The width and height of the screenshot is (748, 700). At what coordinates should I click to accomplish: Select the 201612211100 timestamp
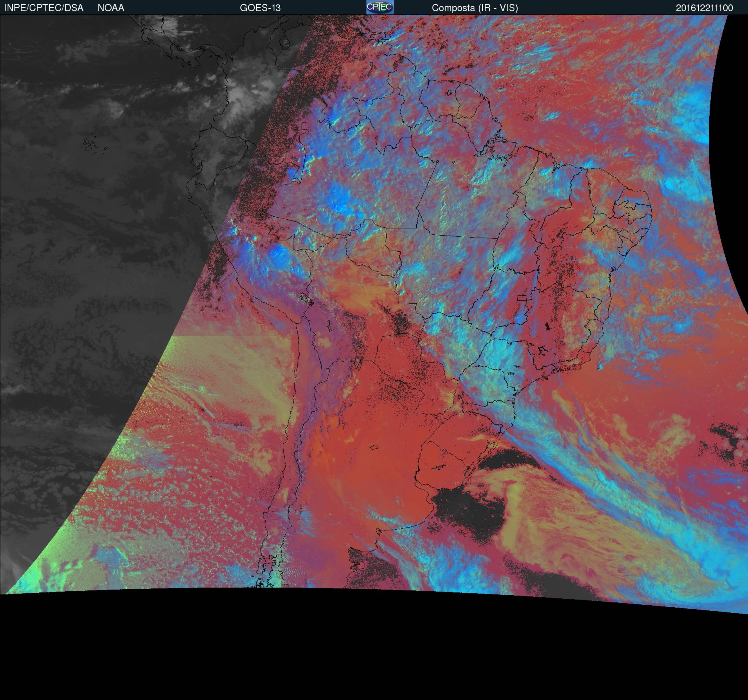[x=704, y=8]
